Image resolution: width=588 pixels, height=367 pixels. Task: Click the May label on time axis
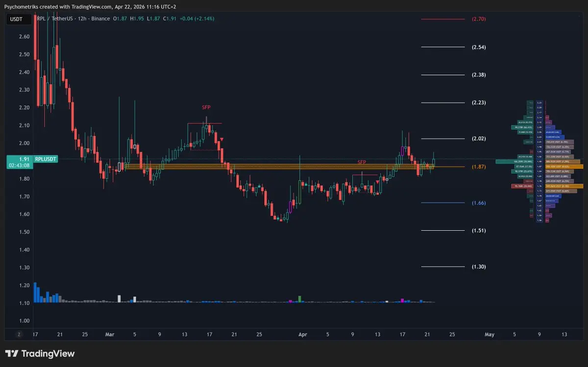coord(489,334)
